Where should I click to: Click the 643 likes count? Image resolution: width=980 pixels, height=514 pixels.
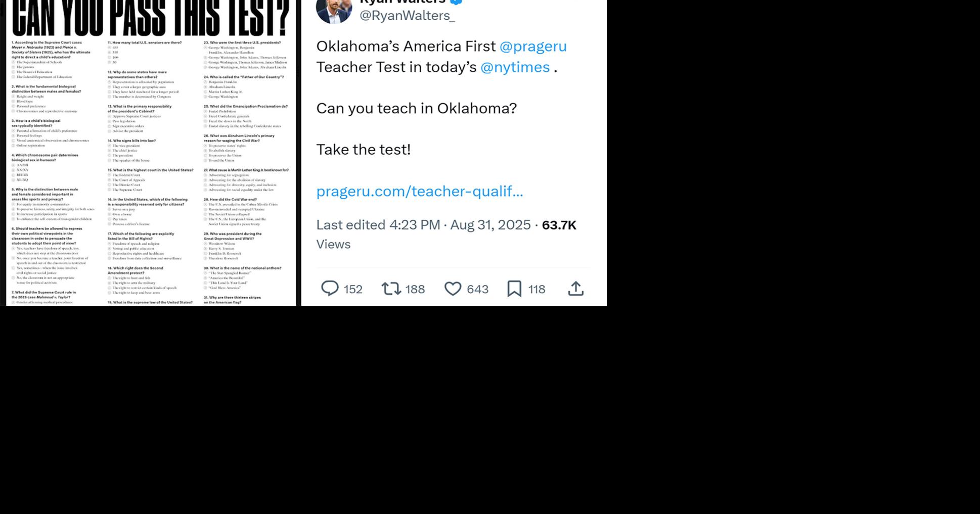(477, 289)
